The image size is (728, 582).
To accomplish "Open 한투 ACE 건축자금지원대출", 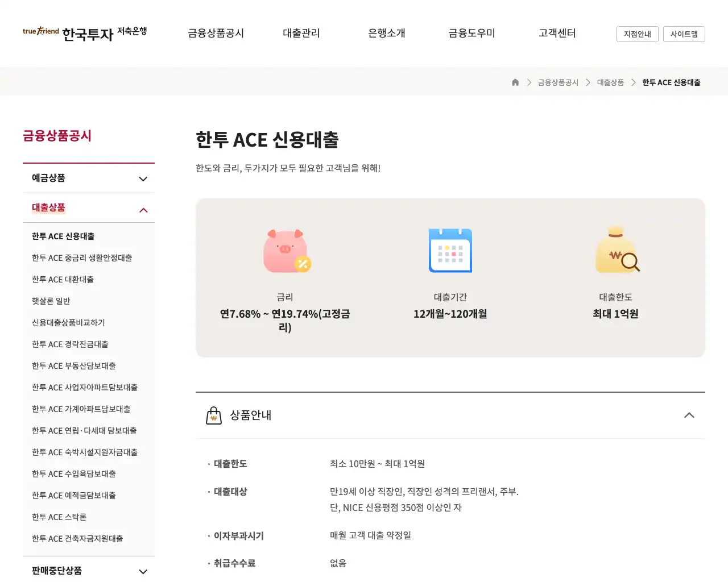I will (x=77, y=539).
